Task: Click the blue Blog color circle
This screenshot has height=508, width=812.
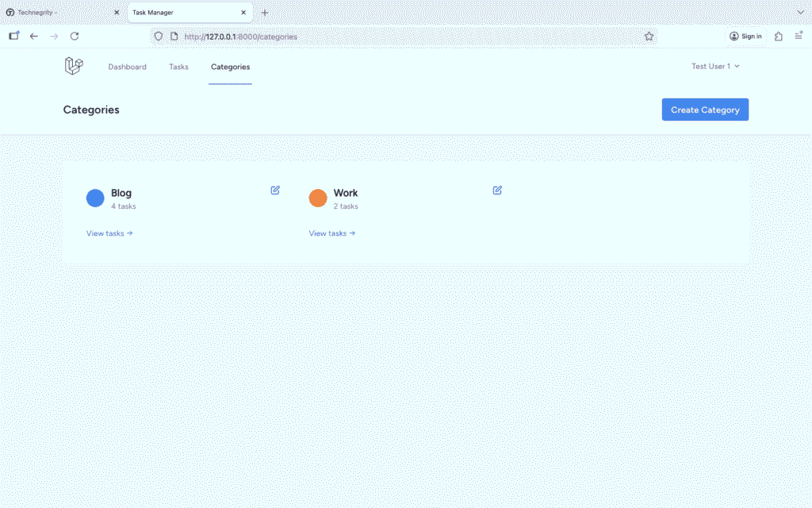Action: pos(95,198)
